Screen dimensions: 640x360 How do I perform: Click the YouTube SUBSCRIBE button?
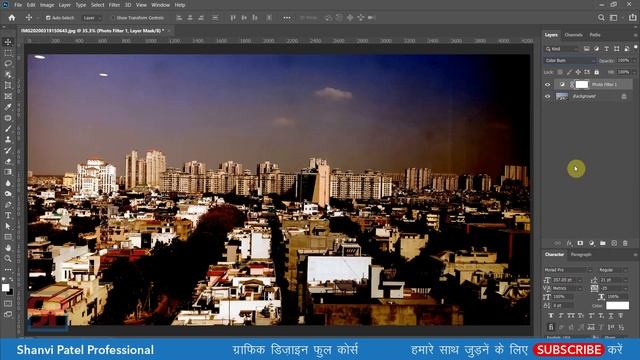pyautogui.click(x=569, y=350)
